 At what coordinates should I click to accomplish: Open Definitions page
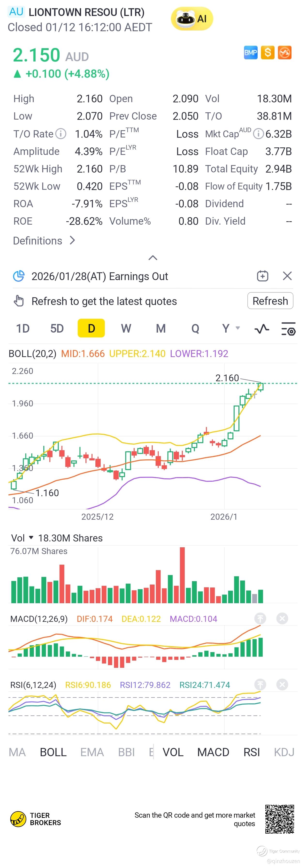(44, 241)
